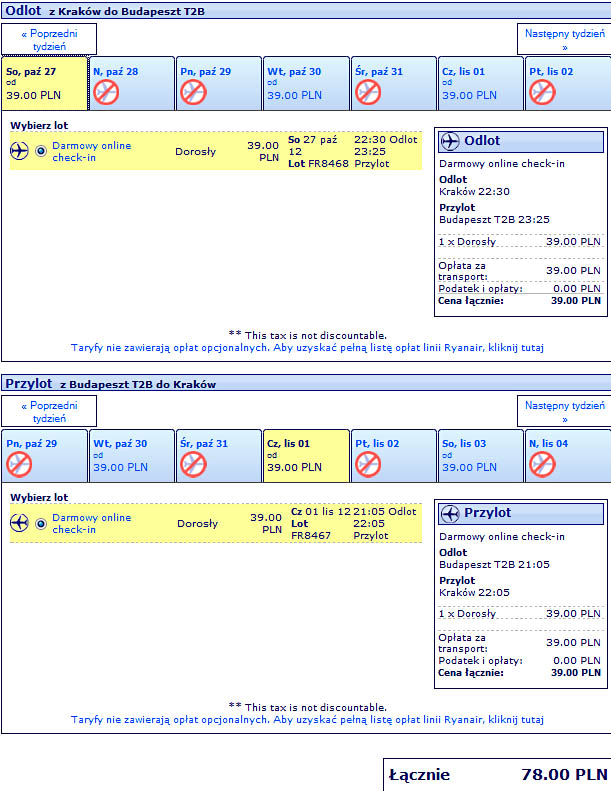Click no-flight icon on outbound Pt, lis 02
Screen dimensions: 611x791
(x=542, y=92)
